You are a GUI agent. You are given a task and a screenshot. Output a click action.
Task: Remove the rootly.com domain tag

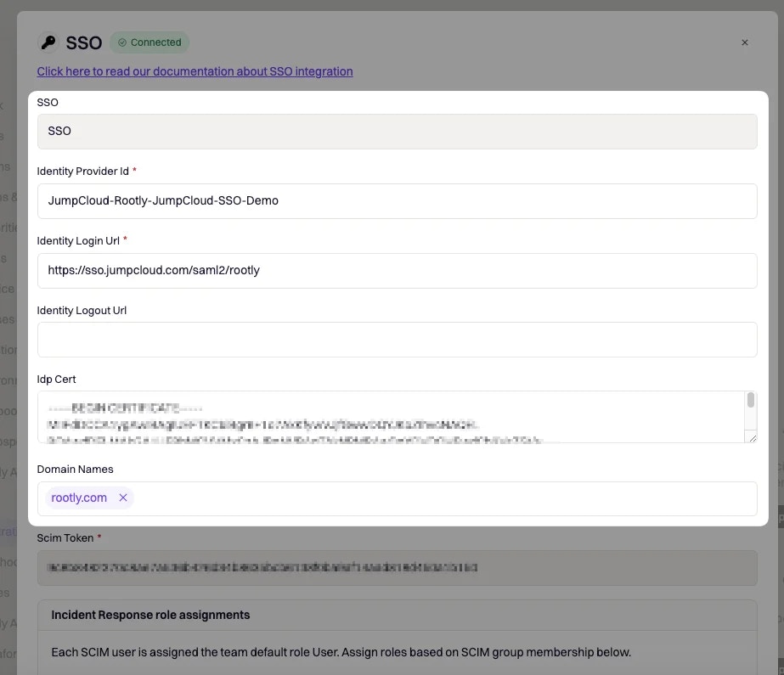[x=123, y=498]
